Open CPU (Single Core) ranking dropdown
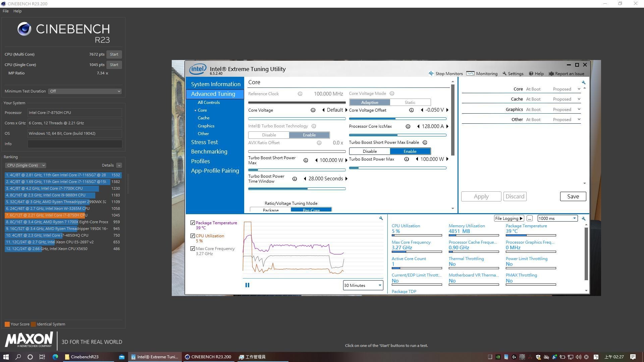644x362 pixels. (25, 165)
